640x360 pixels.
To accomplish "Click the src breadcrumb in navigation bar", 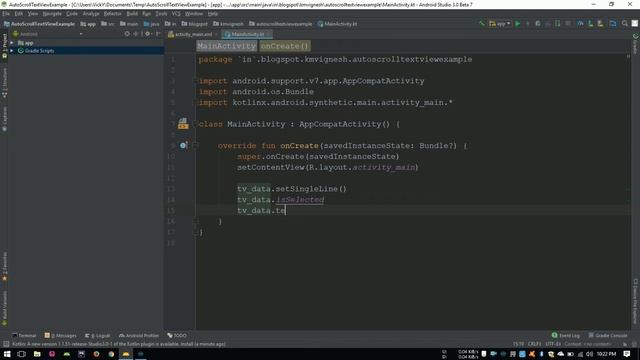I will 108,24.
